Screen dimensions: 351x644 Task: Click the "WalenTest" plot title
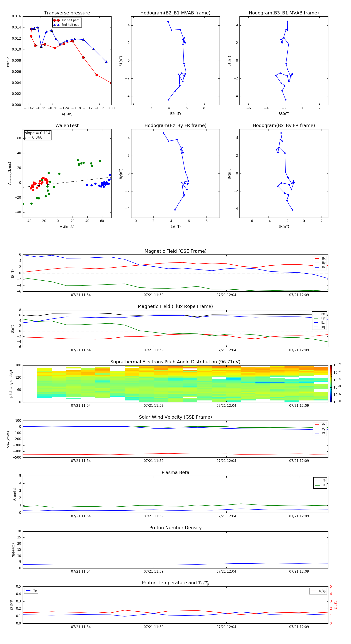click(x=67, y=125)
